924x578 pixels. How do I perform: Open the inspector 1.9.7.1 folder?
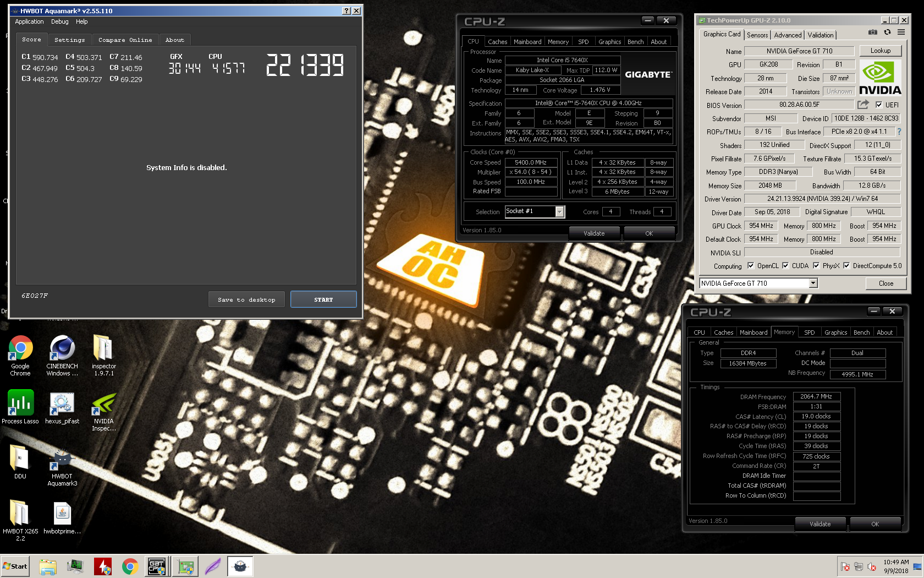[103, 356]
